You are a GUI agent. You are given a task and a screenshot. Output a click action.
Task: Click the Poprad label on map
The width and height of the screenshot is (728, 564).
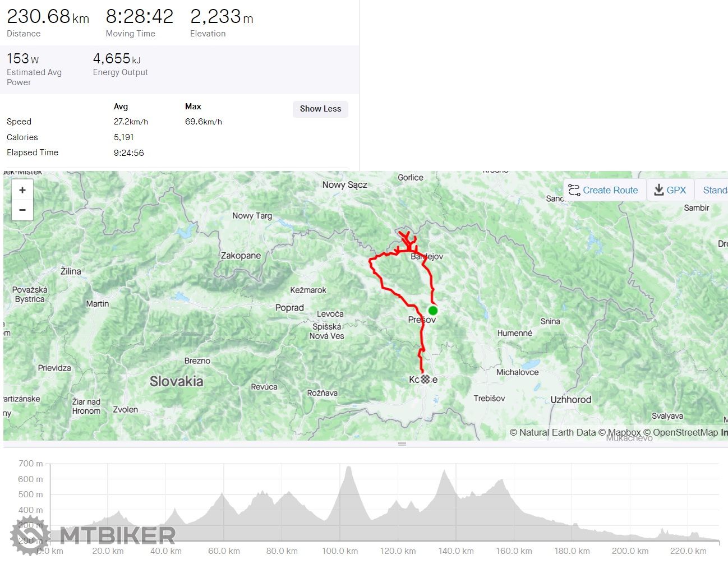pos(289,308)
